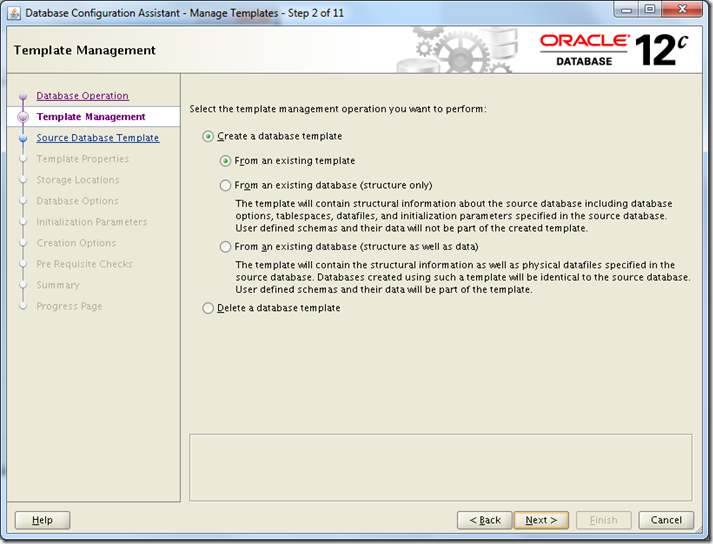Click the Source Database Template step bullet

23,138
